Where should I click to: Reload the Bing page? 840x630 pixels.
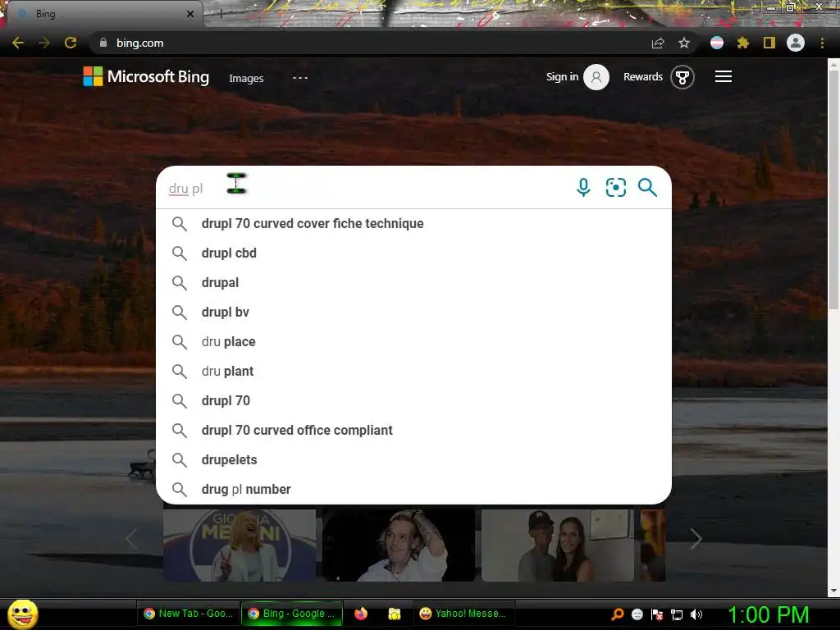71,43
